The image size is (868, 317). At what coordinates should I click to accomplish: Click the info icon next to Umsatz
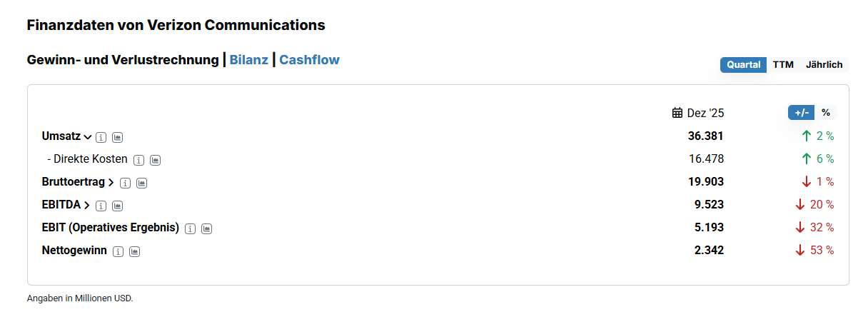[101, 136]
